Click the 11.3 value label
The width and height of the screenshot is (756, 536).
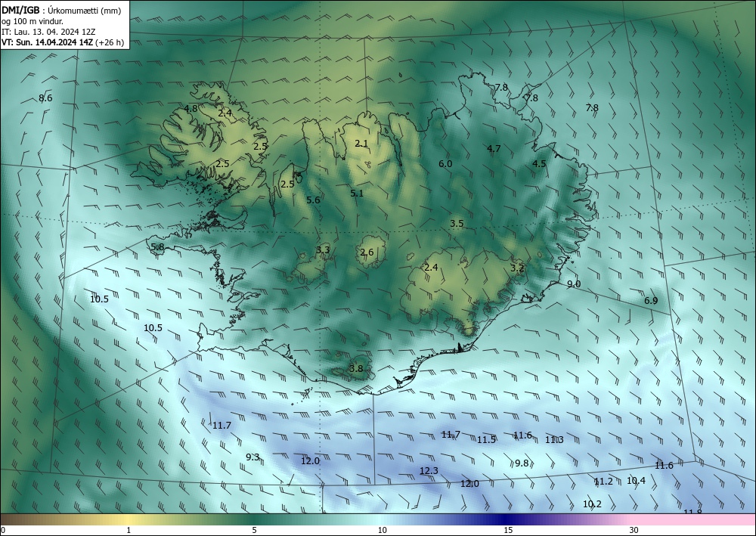point(554,439)
